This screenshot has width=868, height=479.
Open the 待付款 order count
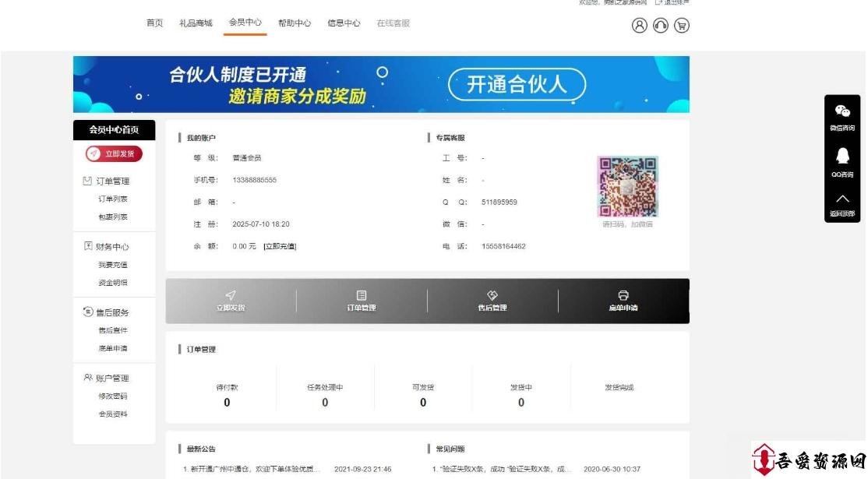(227, 403)
